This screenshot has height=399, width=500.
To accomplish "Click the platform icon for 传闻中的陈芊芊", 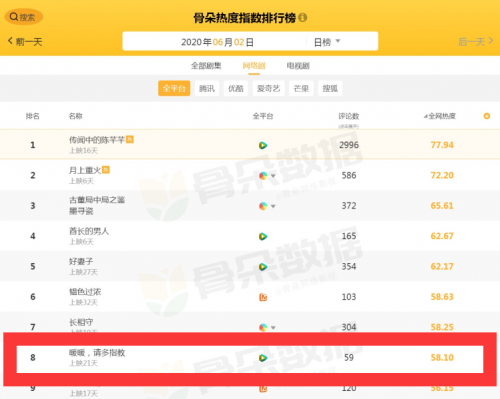I will [x=263, y=145].
